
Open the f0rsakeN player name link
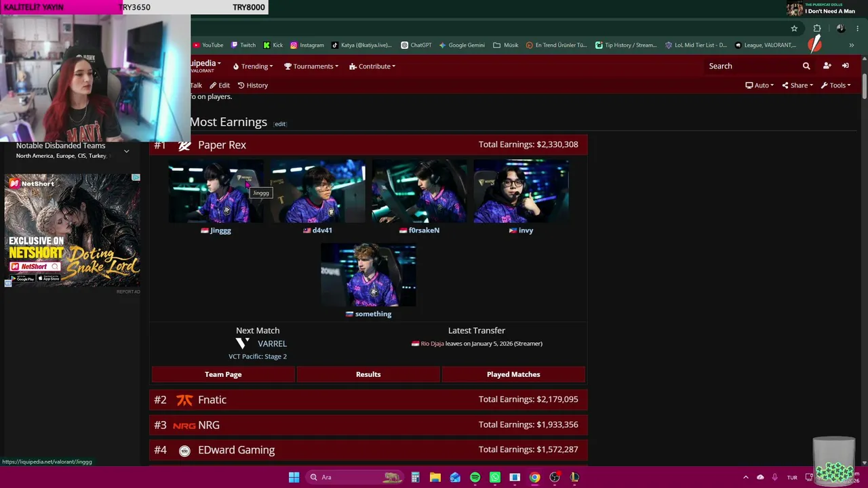424,230
